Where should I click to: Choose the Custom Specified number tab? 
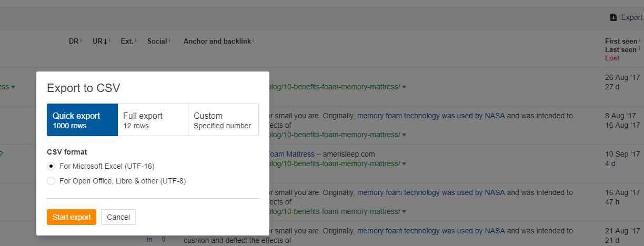click(x=223, y=120)
